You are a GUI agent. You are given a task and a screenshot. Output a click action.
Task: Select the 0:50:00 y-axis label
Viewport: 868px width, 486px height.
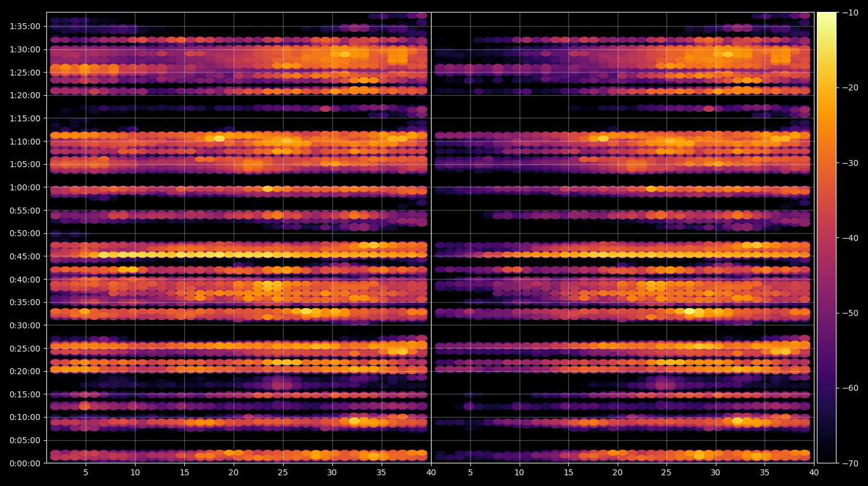tap(25, 233)
